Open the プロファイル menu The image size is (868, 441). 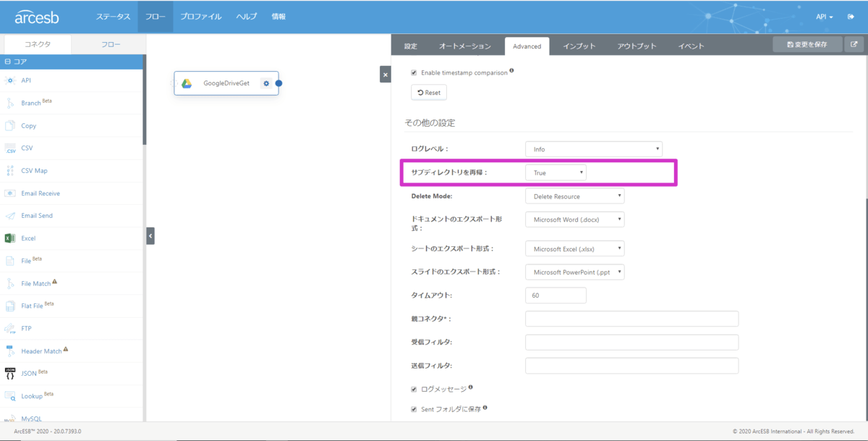pos(201,17)
